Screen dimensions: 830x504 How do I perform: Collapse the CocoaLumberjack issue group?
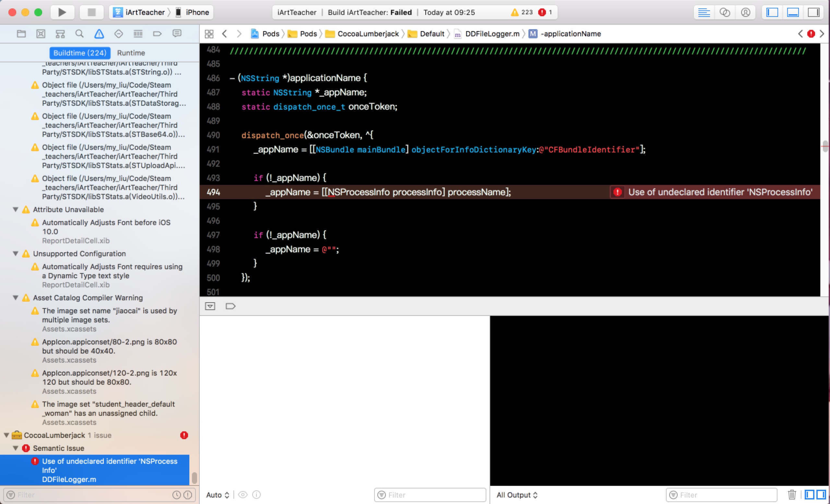click(x=6, y=435)
